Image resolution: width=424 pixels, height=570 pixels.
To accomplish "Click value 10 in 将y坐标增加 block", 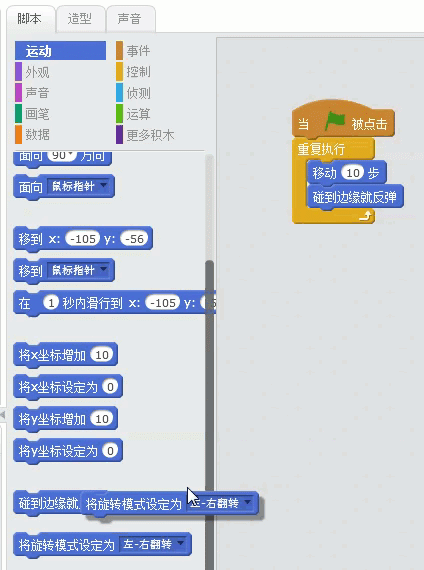I will [x=102, y=419].
